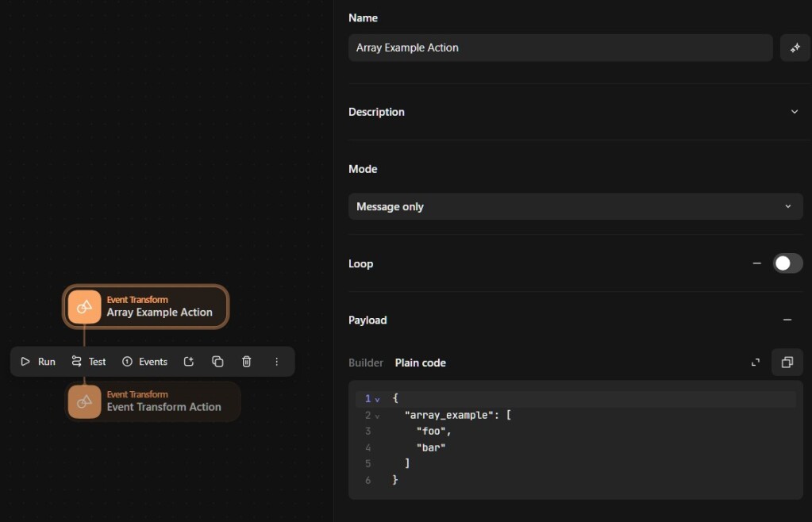Image resolution: width=812 pixels, height=522 pixels.
Task: Open the three-dot overflow menu
Action: pos(276,361)
